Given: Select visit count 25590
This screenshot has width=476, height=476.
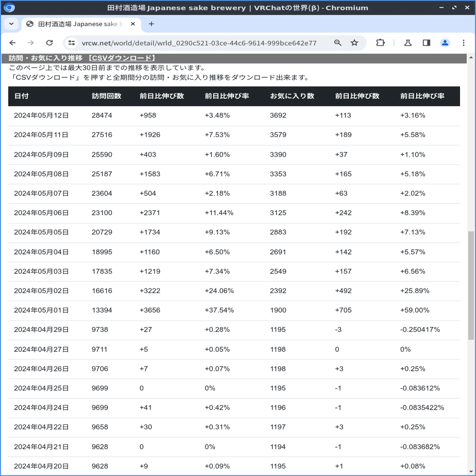Looking at the screenshot, I should point(102,155).
